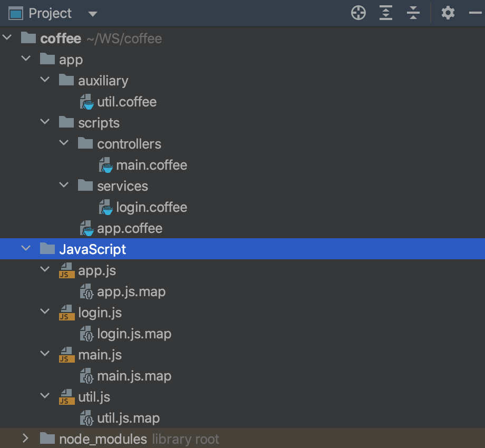Click the coffee cup icon next to app.coffee
The height and width of the screenshot is (448, 485).
click(86, 228)
